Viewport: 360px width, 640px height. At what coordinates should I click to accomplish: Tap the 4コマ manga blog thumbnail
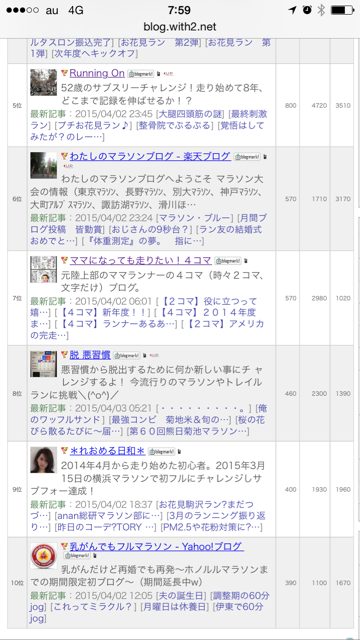pyautogui.click(x=44, y=269)
